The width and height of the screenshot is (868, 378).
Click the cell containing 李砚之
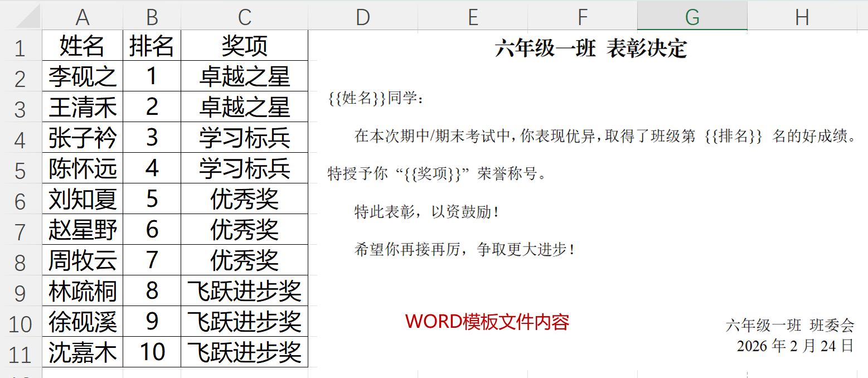point(83,76)
